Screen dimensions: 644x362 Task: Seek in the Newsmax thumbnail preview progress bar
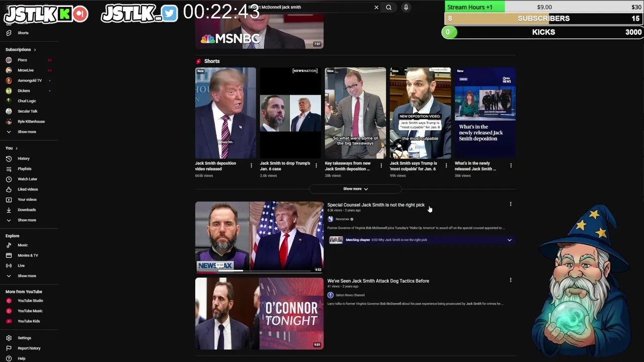(259, 271)
